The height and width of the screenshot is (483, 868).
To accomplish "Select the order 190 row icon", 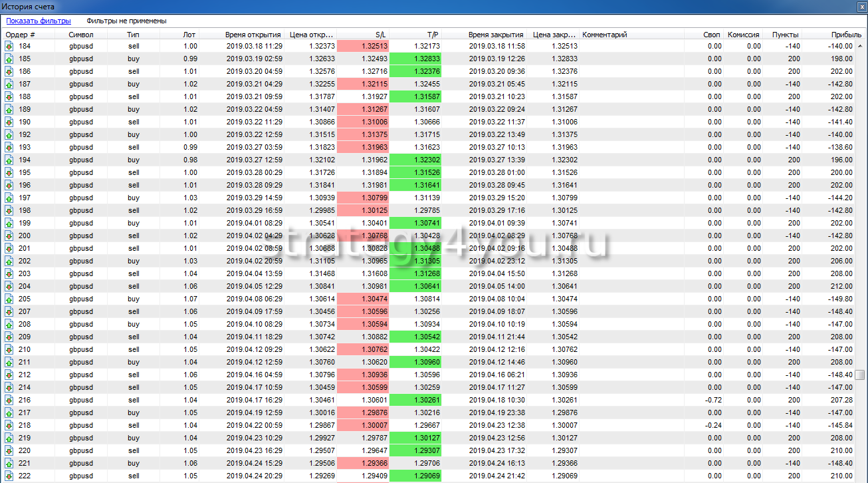I will (9, 122).
